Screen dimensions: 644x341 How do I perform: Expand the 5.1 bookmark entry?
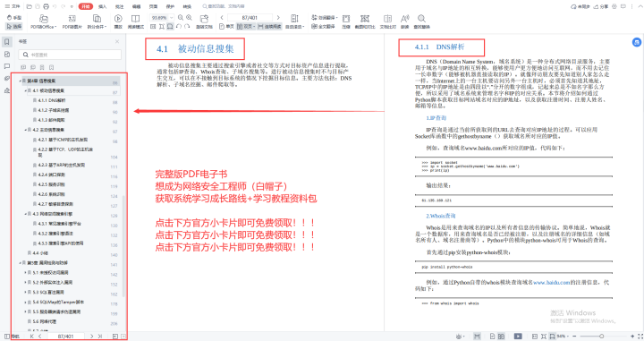(x=25, y=273)
